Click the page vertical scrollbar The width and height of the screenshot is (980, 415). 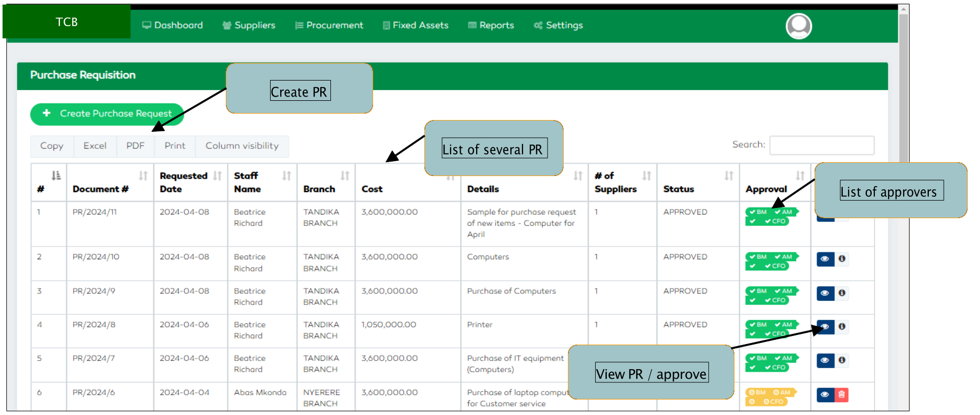point(904,208)
